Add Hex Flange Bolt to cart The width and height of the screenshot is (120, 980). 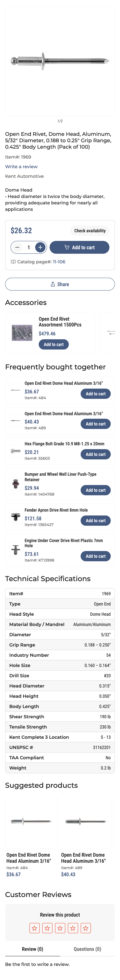pyautogui.click(x=96, y=454)
